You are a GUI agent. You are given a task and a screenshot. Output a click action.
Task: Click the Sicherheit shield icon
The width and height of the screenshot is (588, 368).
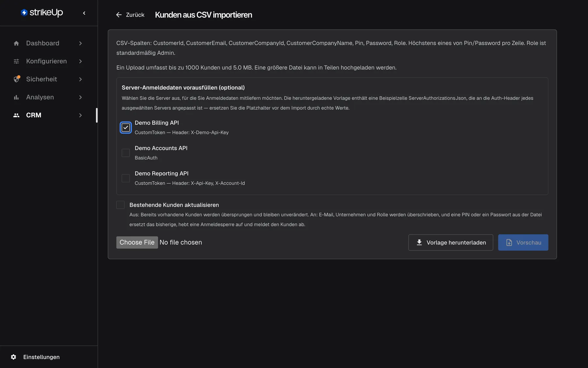17,79
